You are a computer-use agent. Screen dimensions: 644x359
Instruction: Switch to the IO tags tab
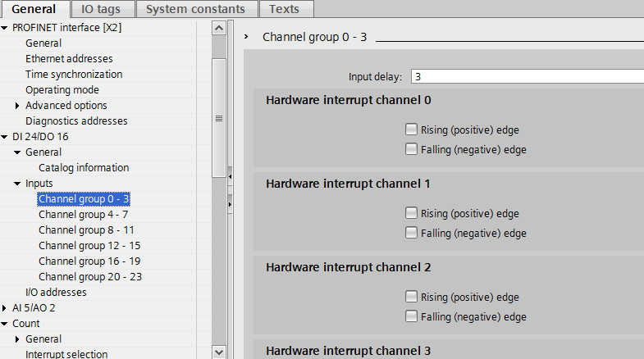pyautogui.click(x=99, y=10)
